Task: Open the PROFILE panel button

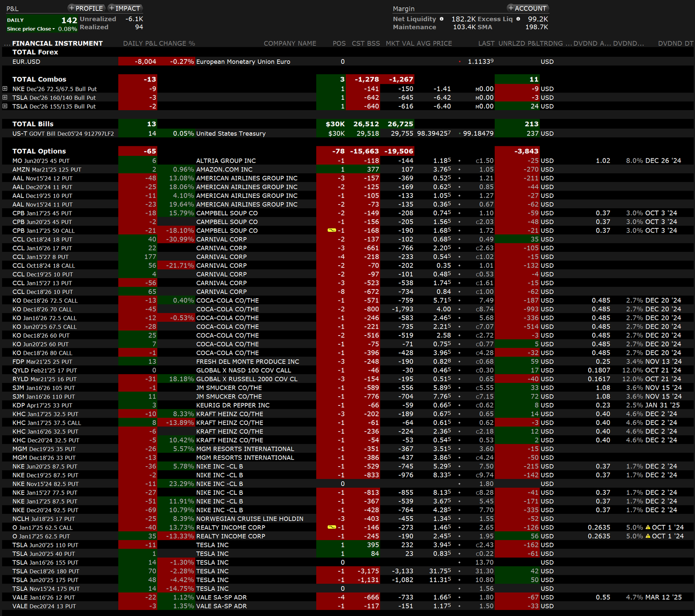Action: point(86,8)
